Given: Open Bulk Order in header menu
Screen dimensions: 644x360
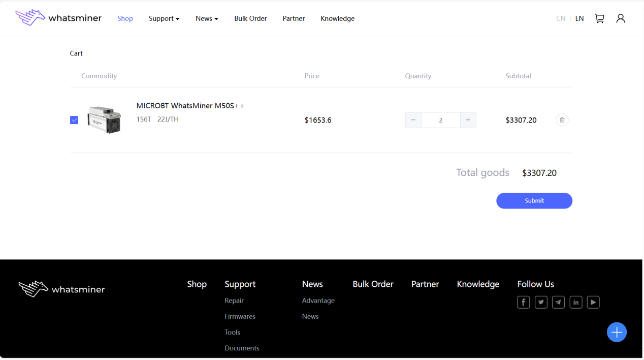Looking at the screenshot, I should tap(250, 18).
